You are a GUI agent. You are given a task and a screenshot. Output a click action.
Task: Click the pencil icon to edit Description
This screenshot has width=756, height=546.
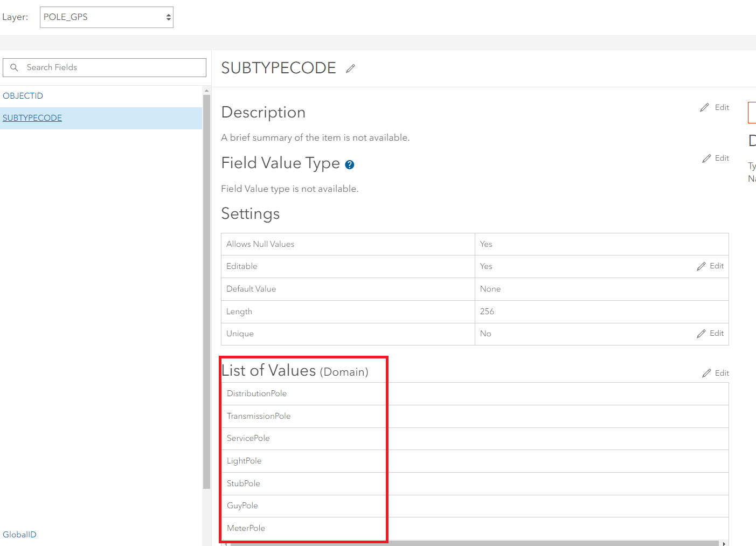click(x=705, y=108)
